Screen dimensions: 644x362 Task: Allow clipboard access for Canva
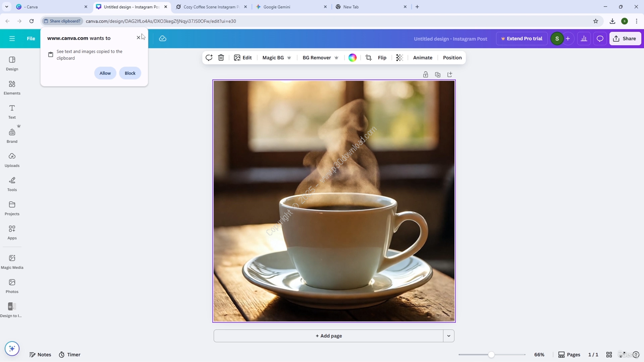105,73
